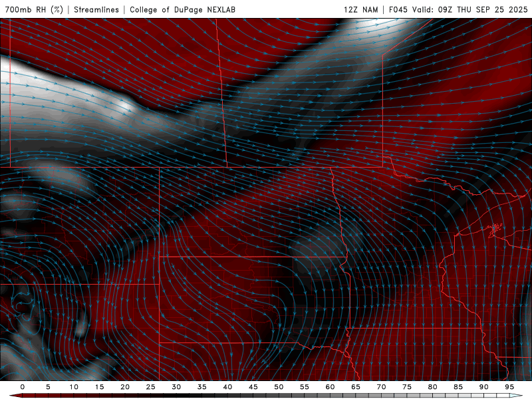Click the "12Z NAM" model run label
Viewport: 532px width, 399px height.
[360, 10]
